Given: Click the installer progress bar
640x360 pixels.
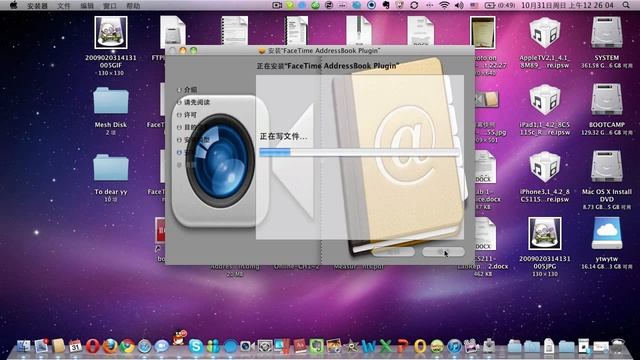Looking at the screenshot, I should click(x=359, y=153).
